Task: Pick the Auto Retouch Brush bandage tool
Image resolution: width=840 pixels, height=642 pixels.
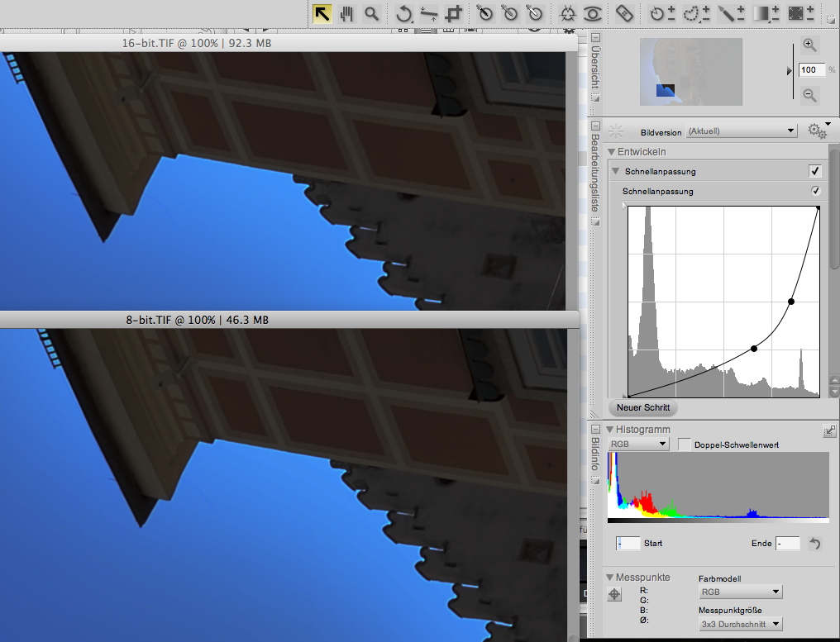Action: (x=625, y=13)
